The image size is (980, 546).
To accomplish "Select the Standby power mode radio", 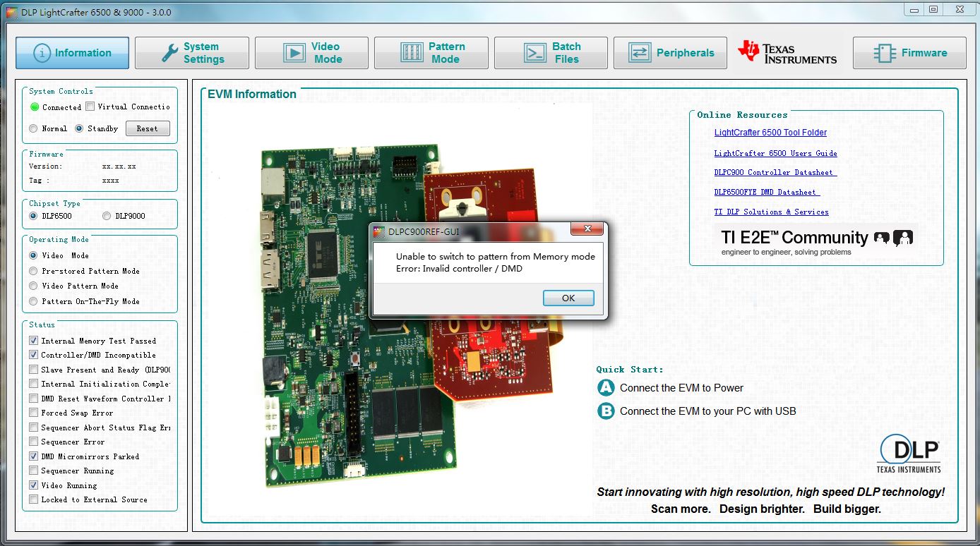I will pyautogui.click(x=79, y=128).
